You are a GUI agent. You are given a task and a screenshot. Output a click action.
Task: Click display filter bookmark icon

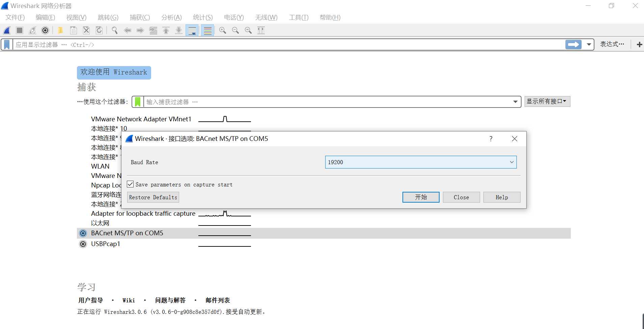7,44
